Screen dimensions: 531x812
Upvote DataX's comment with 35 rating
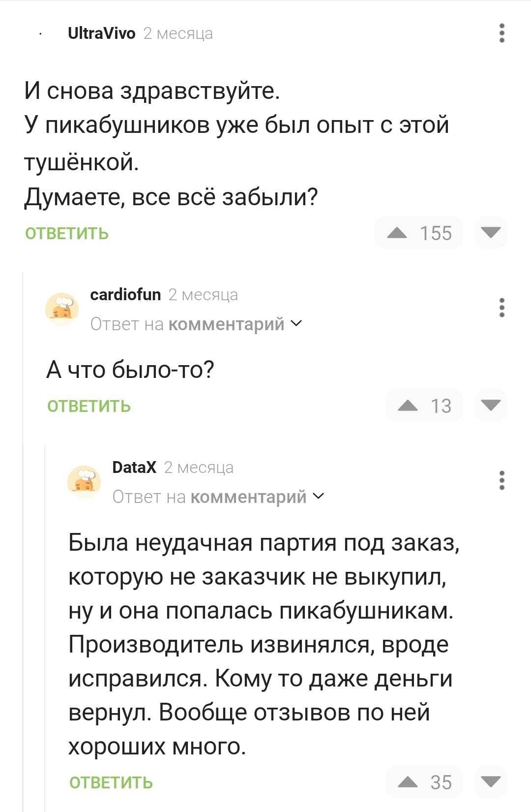408,782
